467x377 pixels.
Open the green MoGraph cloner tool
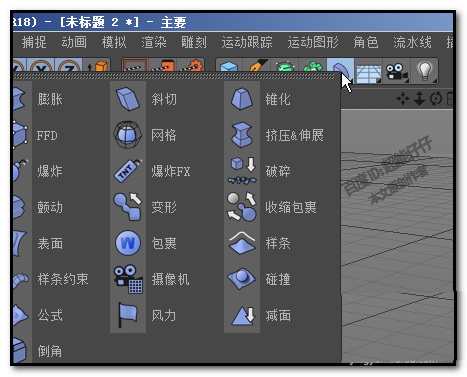coord(312,67)
